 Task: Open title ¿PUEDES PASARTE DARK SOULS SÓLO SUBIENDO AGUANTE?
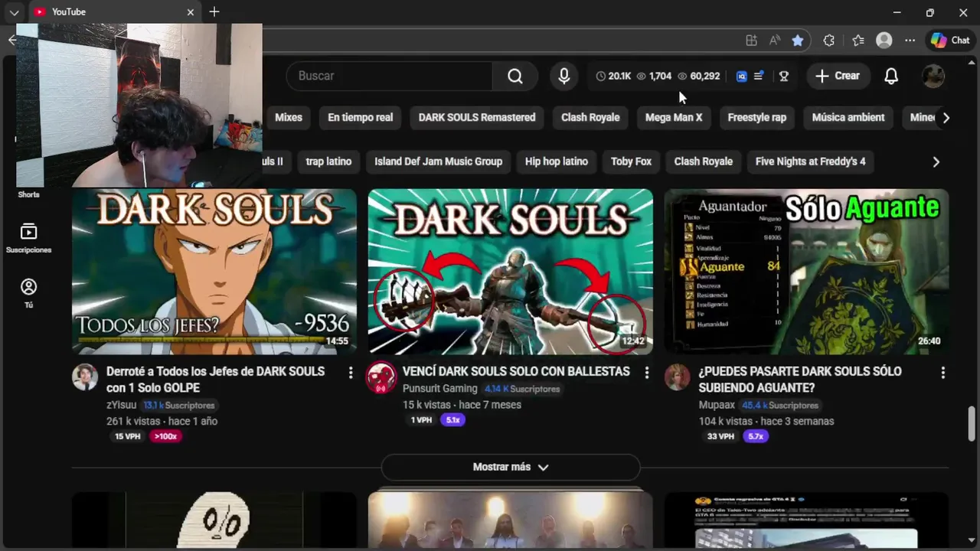click(x=800, y=380)
